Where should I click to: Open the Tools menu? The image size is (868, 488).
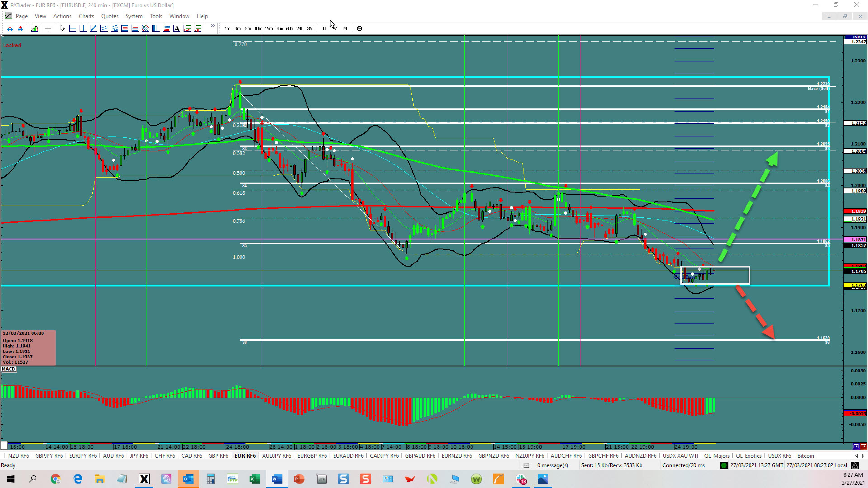click(156, 16)
